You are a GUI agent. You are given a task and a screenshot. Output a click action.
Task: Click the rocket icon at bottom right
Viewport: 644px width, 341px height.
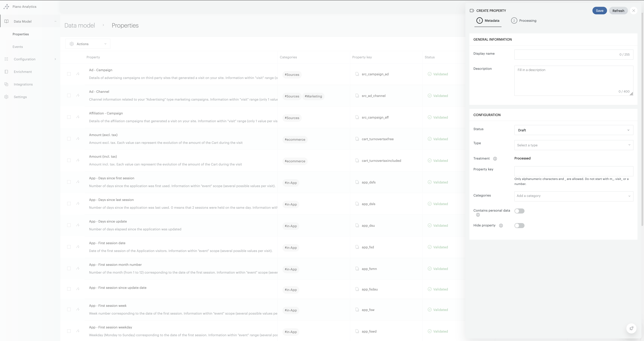click(631, 328)
